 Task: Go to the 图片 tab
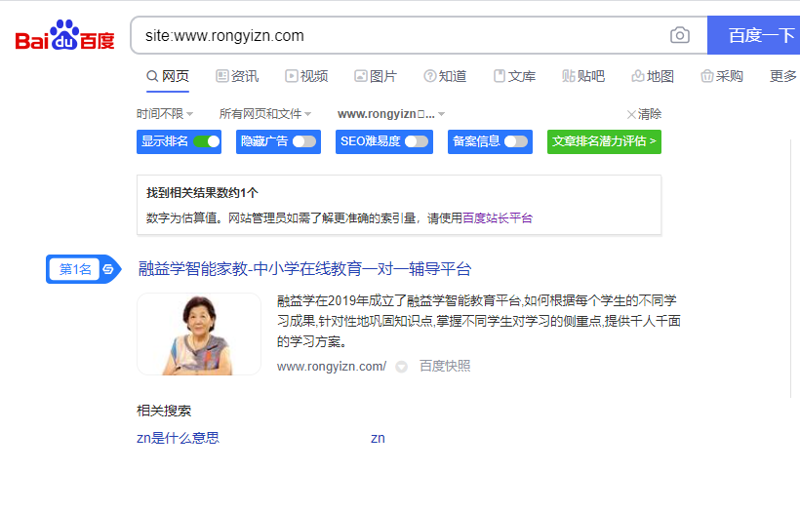pos(376,76)
